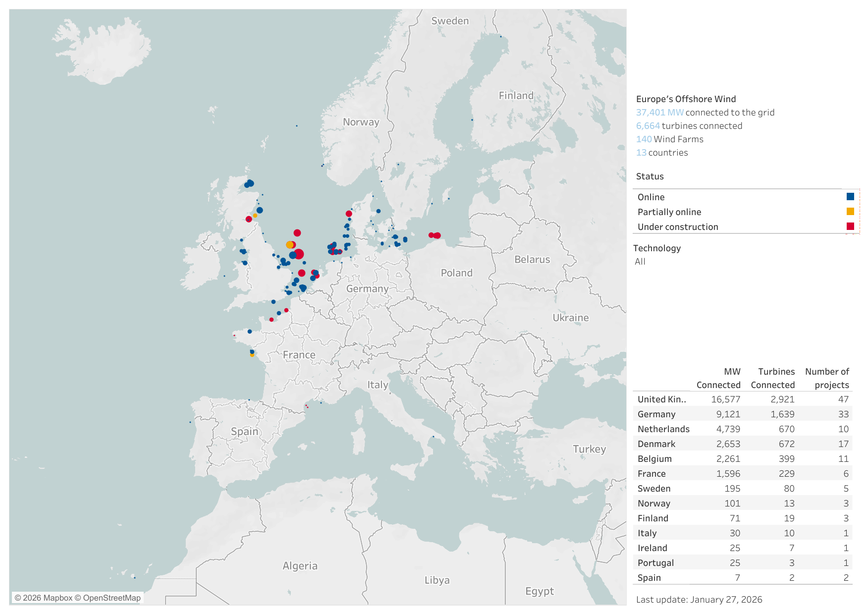Click the red markers off Poland's coast
Image resolution: width=868 pixels, height=614 pixels.
point(434,235)
